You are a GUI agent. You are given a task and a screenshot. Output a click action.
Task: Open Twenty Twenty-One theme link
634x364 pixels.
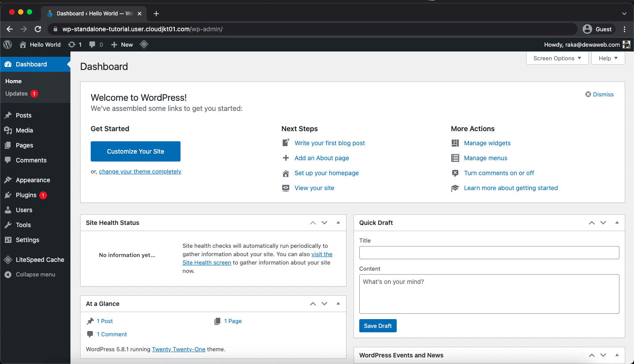click(179, 349)
